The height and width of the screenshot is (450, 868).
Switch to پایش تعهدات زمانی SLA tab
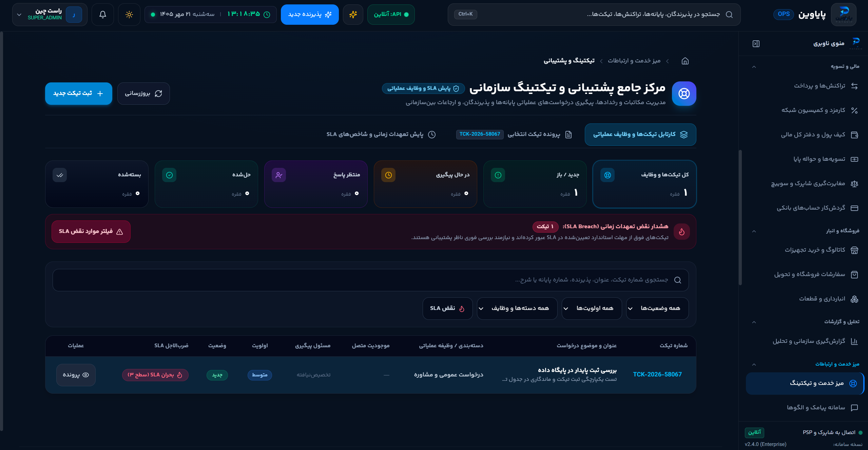coord(381,135)
